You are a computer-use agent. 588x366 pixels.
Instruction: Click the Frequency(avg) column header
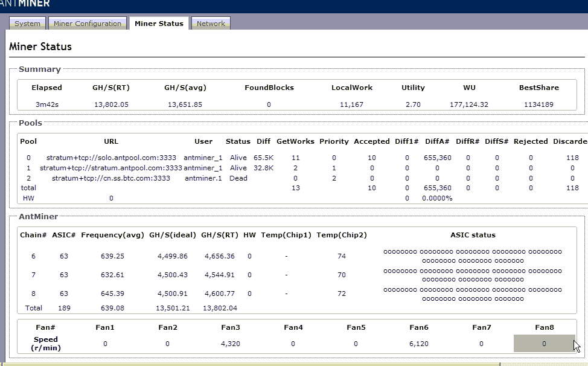(112, 235)
